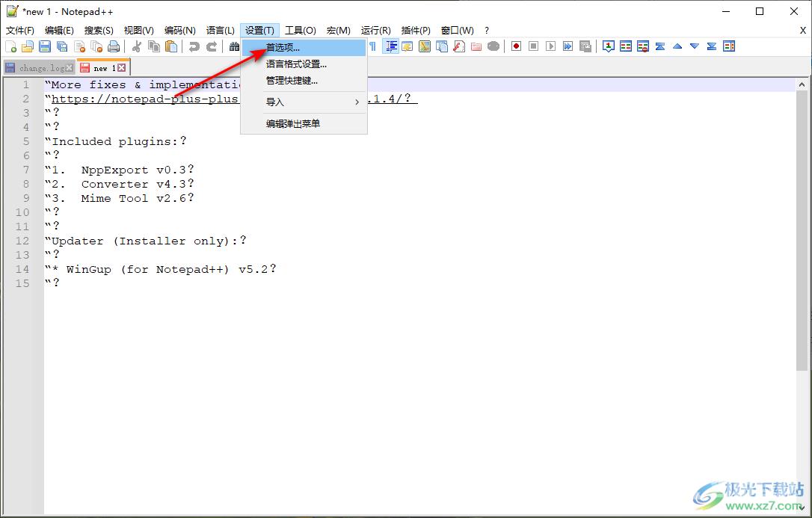Open the ? help menu
The width and height of the screenshot is (812, 518).
(x=487, y=31)
